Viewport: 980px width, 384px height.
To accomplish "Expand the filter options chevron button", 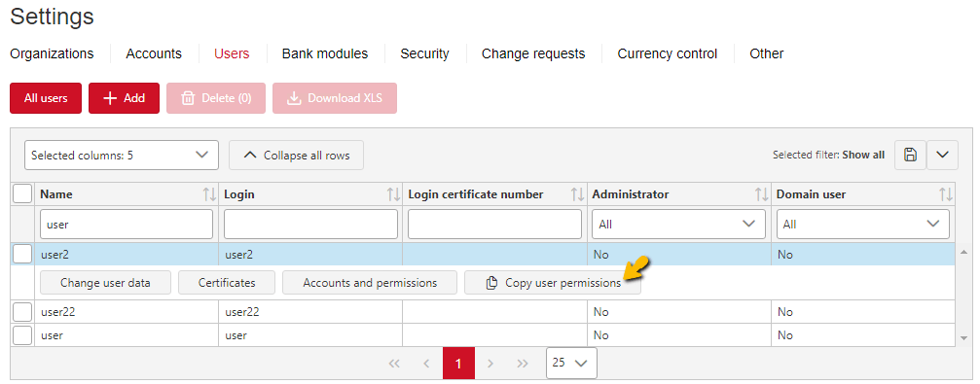I will (942, 155).
